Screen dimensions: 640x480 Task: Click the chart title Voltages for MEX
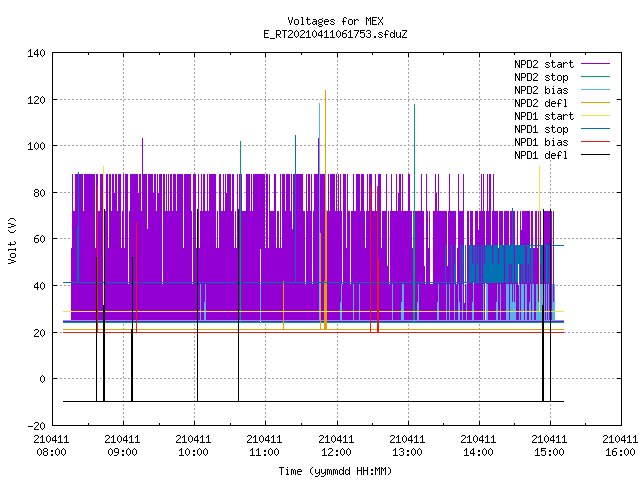pyautogui.click(x=335, y=21)
